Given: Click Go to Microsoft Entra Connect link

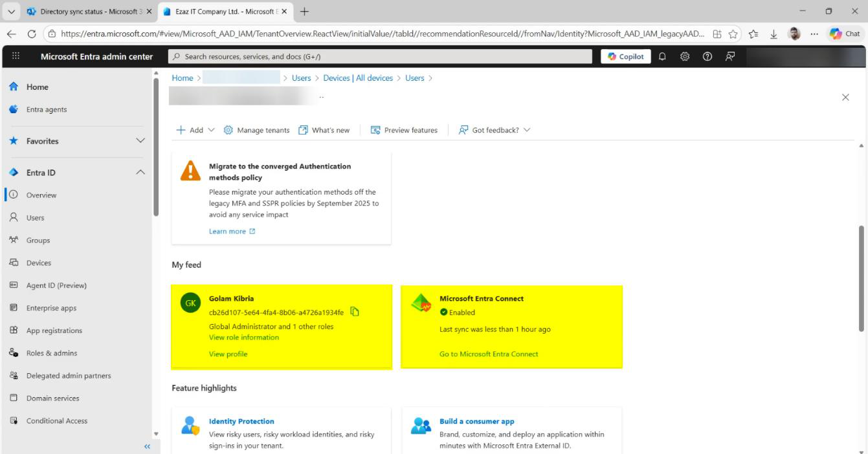Looking at the screenshot, I should click(489, 354).
